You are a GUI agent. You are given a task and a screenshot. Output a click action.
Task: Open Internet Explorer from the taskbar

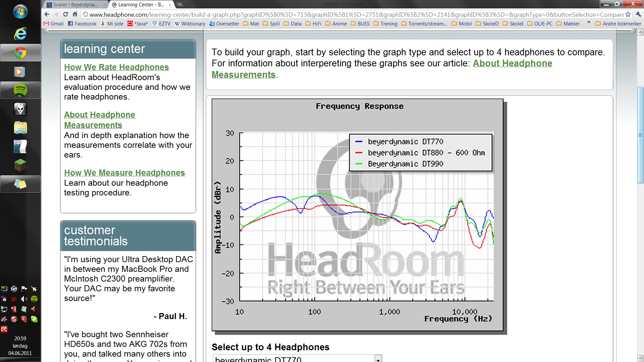point(20,34)
